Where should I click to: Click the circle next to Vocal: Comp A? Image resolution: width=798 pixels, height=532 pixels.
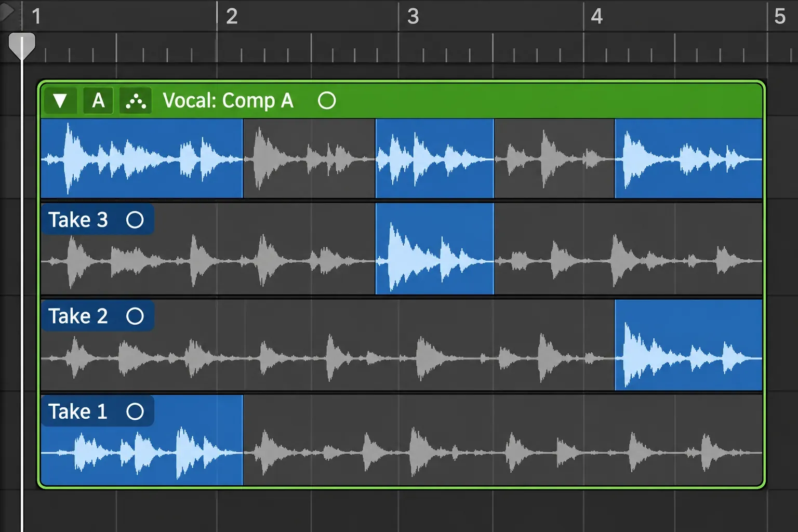coord(327,100)
